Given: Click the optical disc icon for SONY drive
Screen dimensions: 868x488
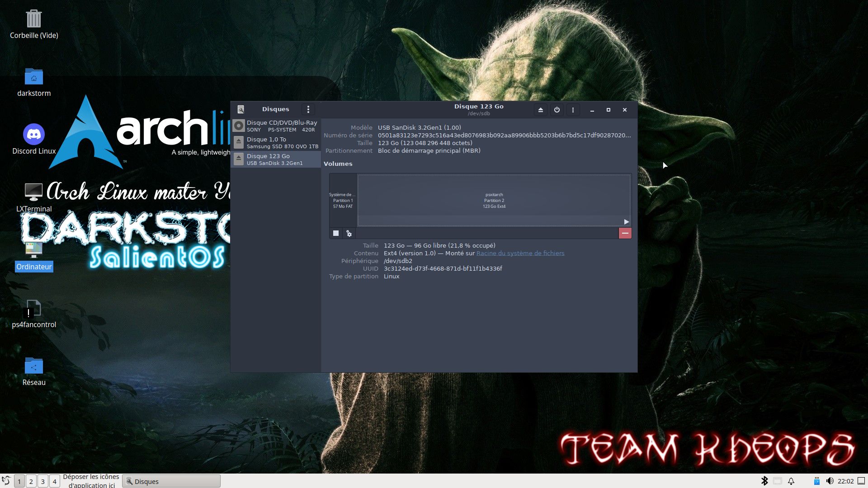Looking at the screenshot, I should (239, 126).
